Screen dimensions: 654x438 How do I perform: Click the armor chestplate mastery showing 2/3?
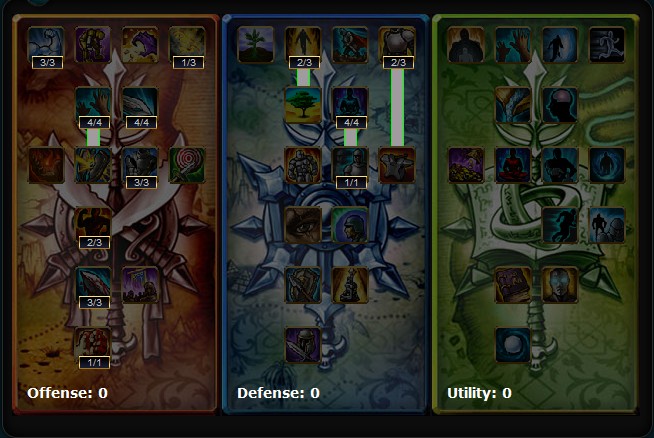(397, 45)
